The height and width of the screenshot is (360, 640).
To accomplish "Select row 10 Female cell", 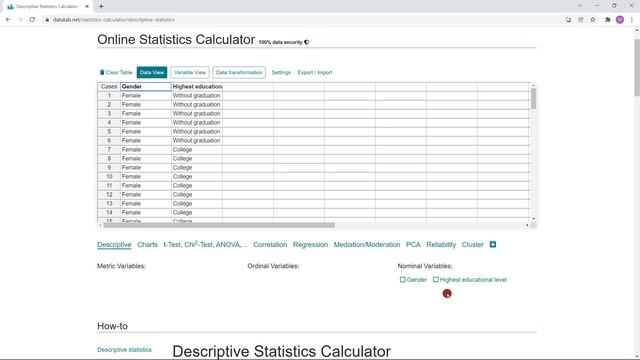I will click(x=146, y=176).
